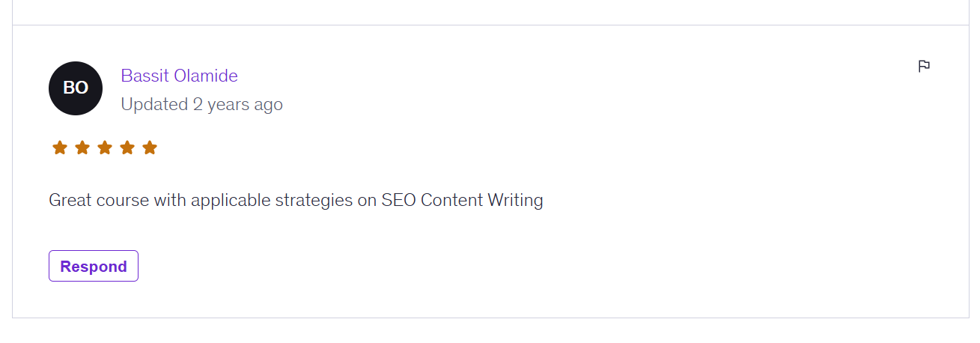Click the first name "Bassit"
The height and width of the screenshot is (343, 980).
click(x=144, y=76)
